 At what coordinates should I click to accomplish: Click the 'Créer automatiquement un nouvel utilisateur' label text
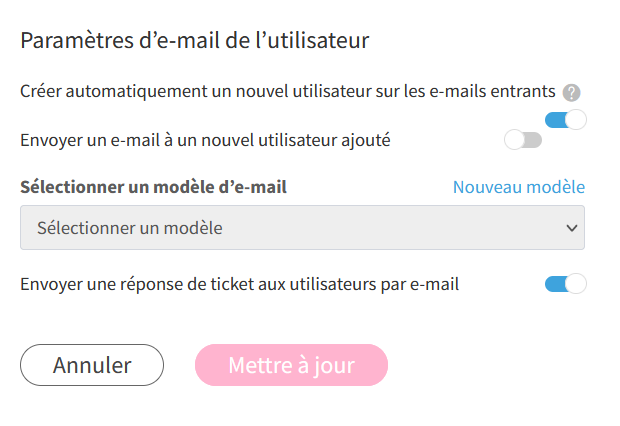coord(287,91)
